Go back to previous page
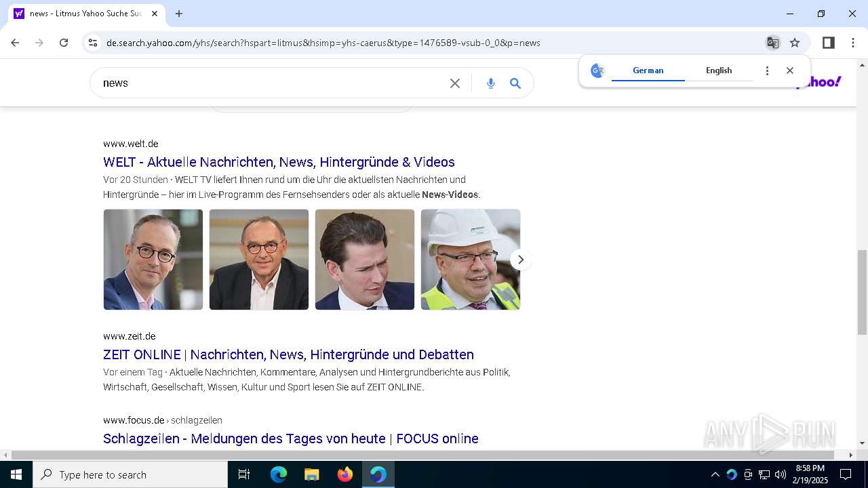 pos(15,43)
